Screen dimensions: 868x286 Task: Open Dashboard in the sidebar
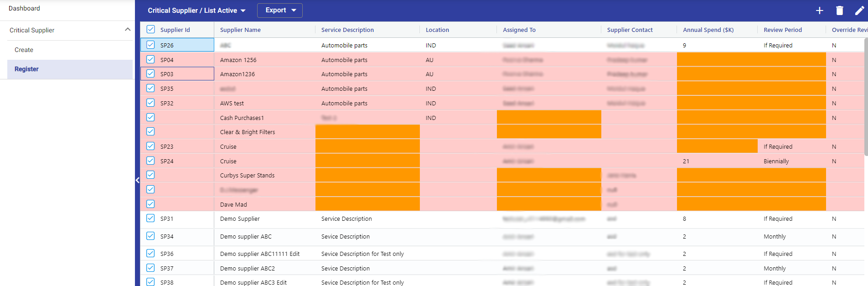(x=24, y=8)
